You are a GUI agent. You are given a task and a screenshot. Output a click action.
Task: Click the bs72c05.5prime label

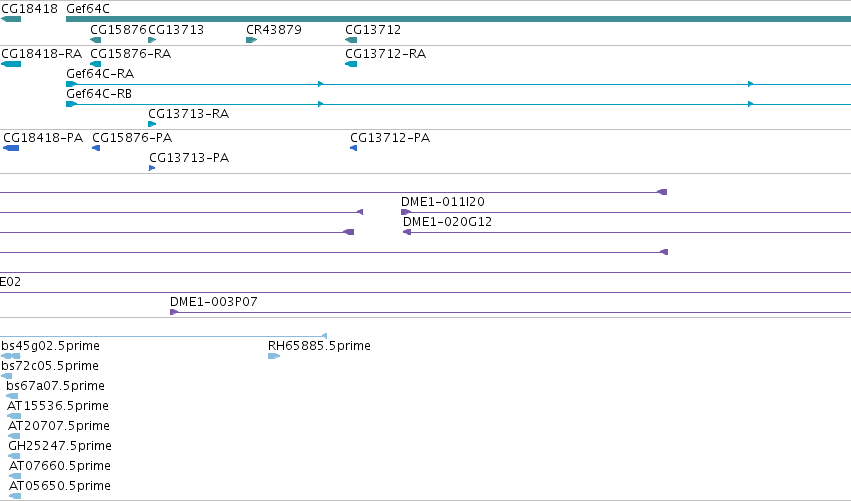point(50,366)
